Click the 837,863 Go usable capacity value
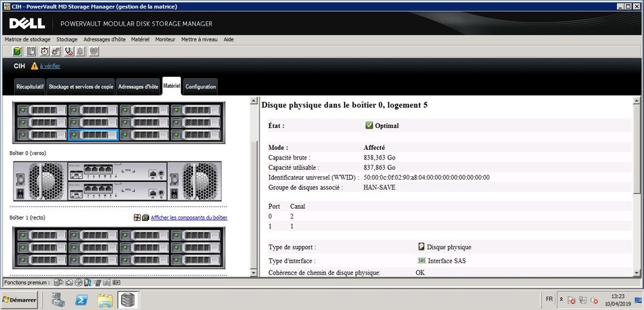Viewport: 644px width, 310px height. [x=379, y=168]
